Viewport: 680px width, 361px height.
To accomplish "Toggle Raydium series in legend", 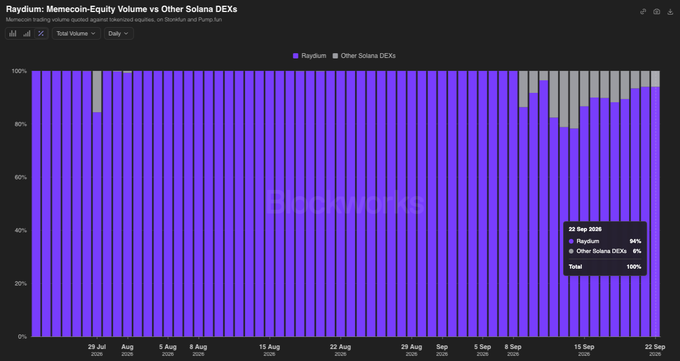I will 309,56.
